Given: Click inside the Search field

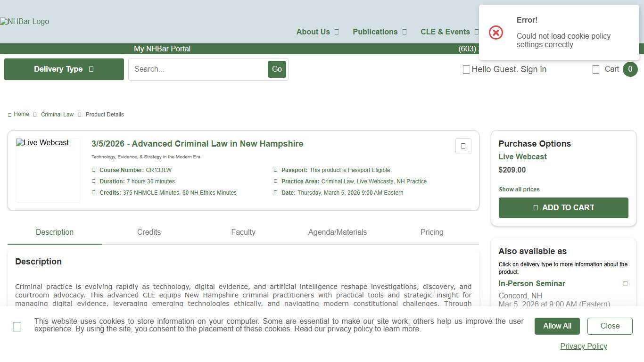Looking at the screenshot, I should pyautogui.click(x=198, y=69).
